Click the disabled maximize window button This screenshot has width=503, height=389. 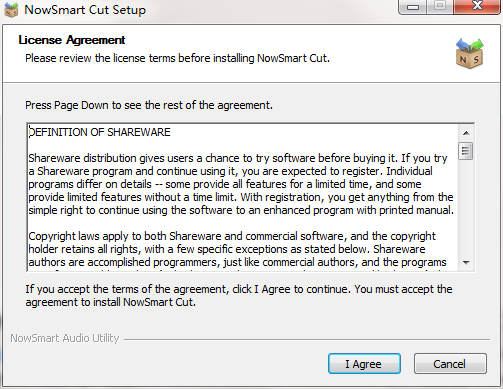click(x=440, y=6)
